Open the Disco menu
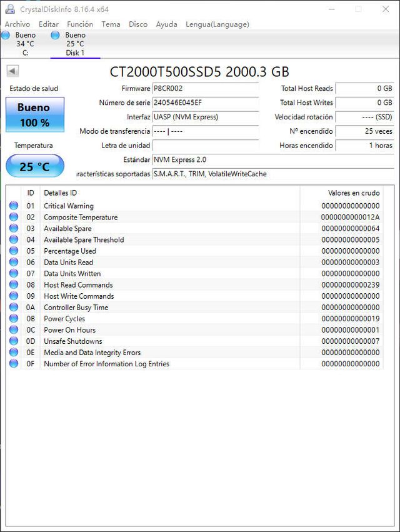Screen dimensions: 400x532 pyautogui.click(x=138, y=24)
